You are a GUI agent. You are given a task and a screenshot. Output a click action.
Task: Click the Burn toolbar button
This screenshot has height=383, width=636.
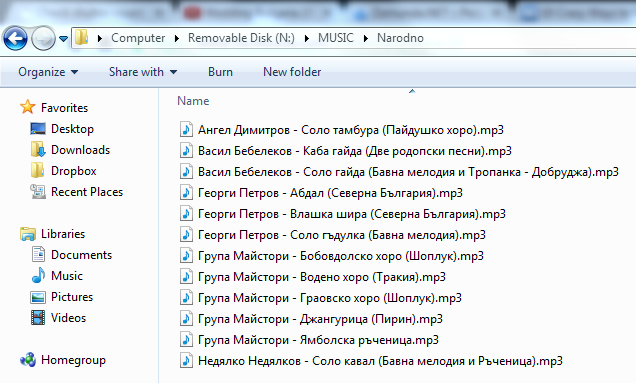(220, 72)
